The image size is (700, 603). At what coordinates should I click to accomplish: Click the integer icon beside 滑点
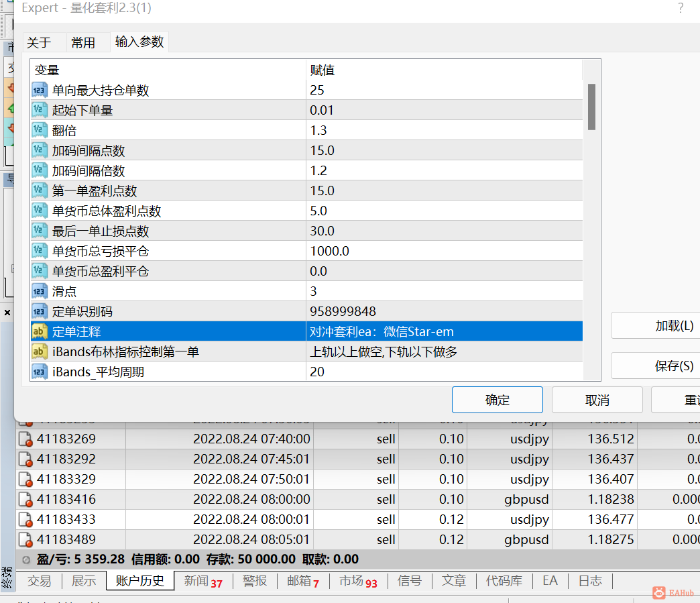40,291
